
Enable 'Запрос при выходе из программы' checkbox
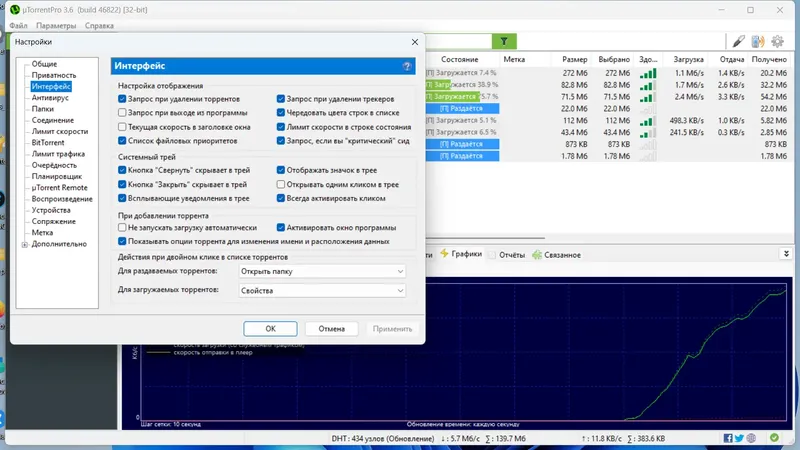[122, 113]
